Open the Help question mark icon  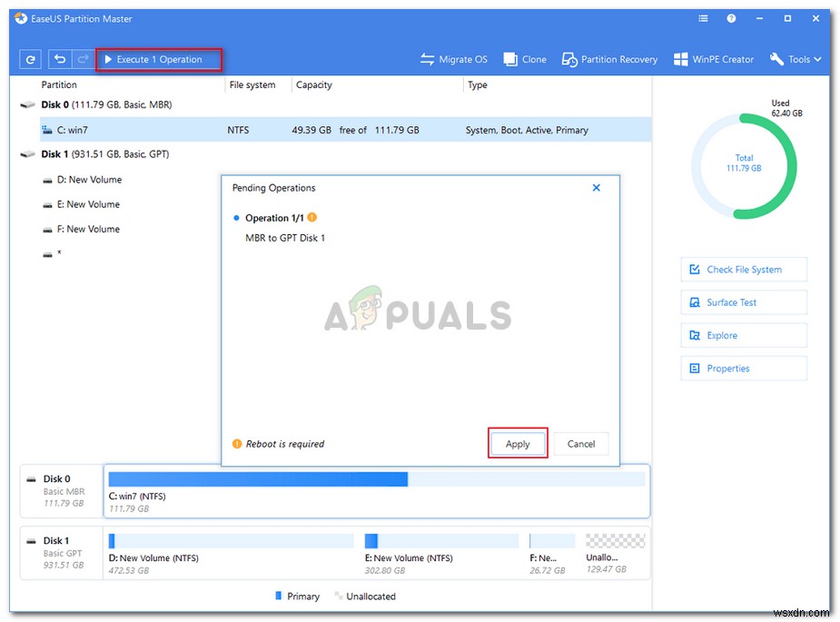point(731,19)
